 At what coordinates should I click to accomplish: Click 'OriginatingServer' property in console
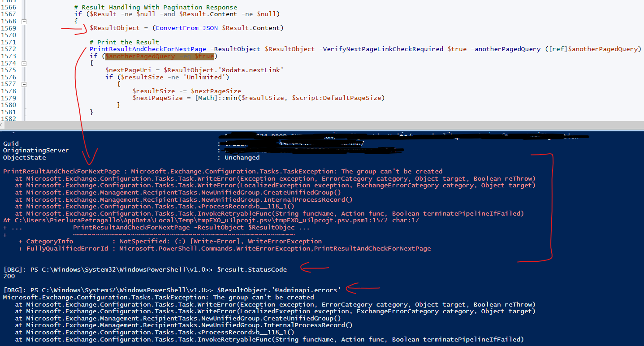coord(36,151)
